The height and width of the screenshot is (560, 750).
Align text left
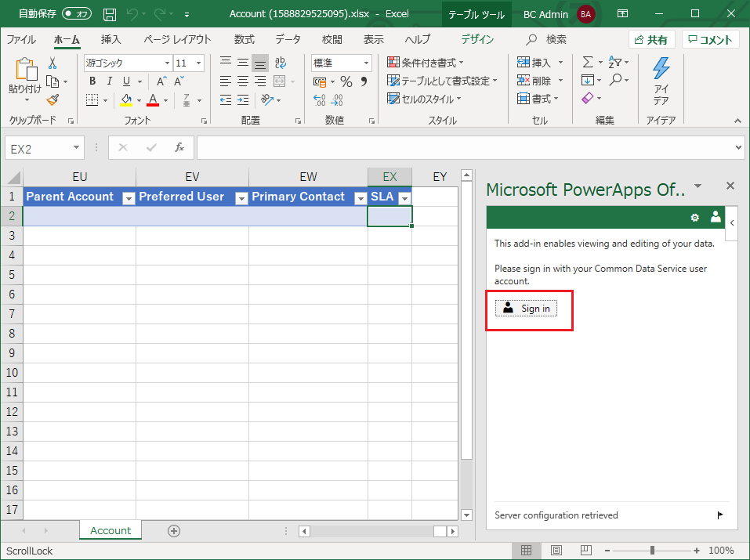point(226,81)
